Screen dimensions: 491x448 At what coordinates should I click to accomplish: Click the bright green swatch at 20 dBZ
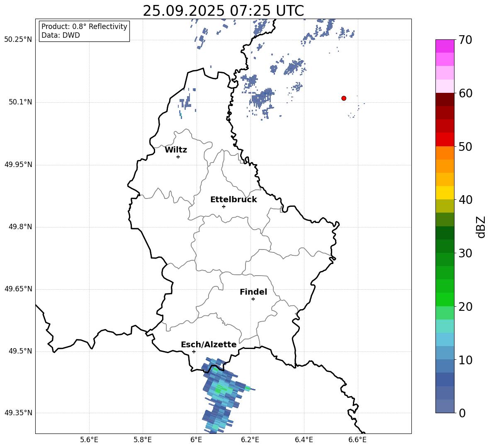[445, 299]
